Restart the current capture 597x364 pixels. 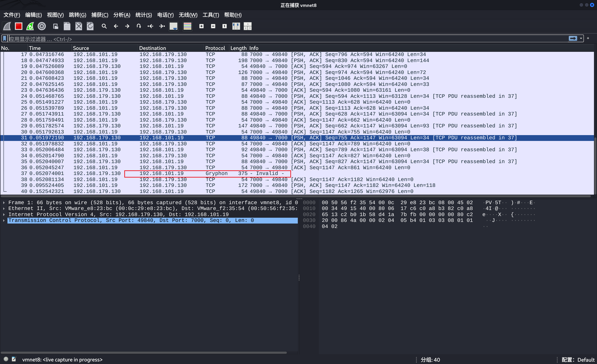pos(30,26)
